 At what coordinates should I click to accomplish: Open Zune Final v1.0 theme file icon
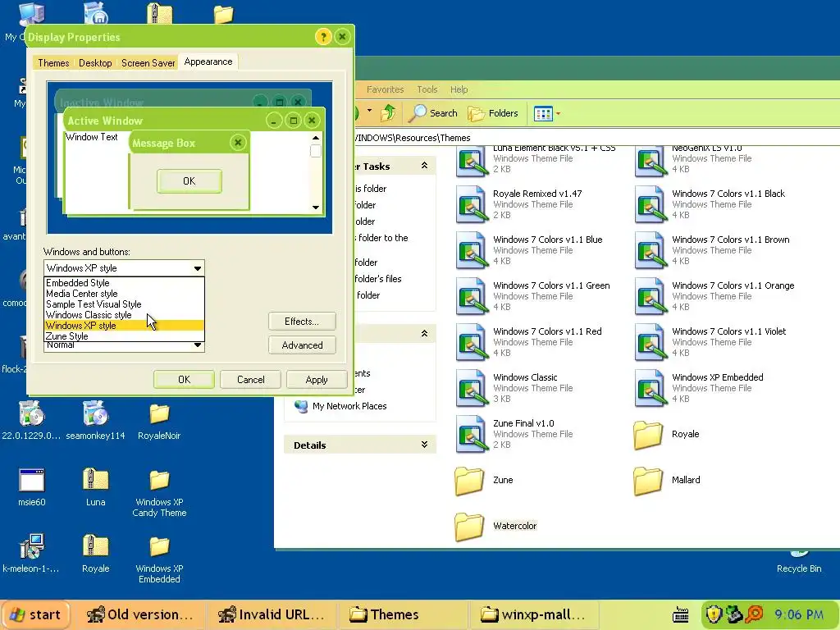(x=472, y=435)
